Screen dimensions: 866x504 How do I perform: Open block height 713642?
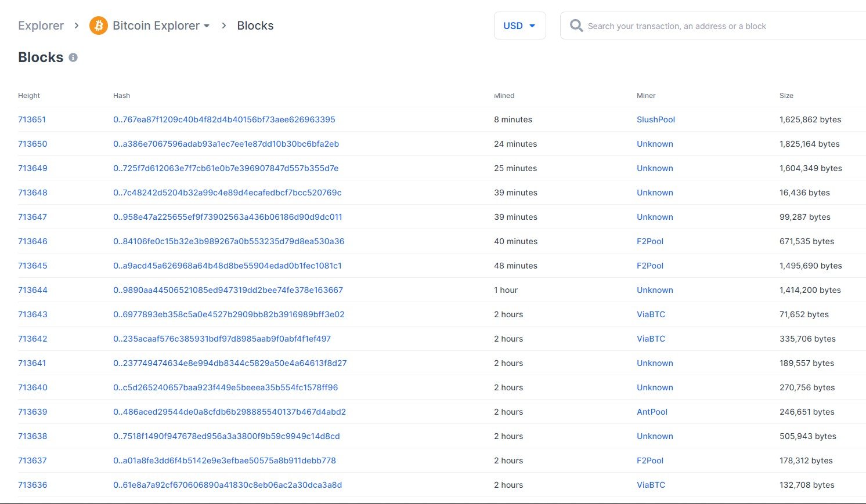point(33,339)
